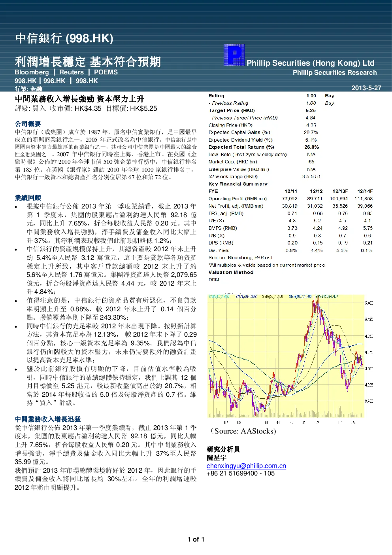The height and width of the screenshot is (555, 392).
Task: Click the Phillip Securities logo icon
Action: point(234,55)
